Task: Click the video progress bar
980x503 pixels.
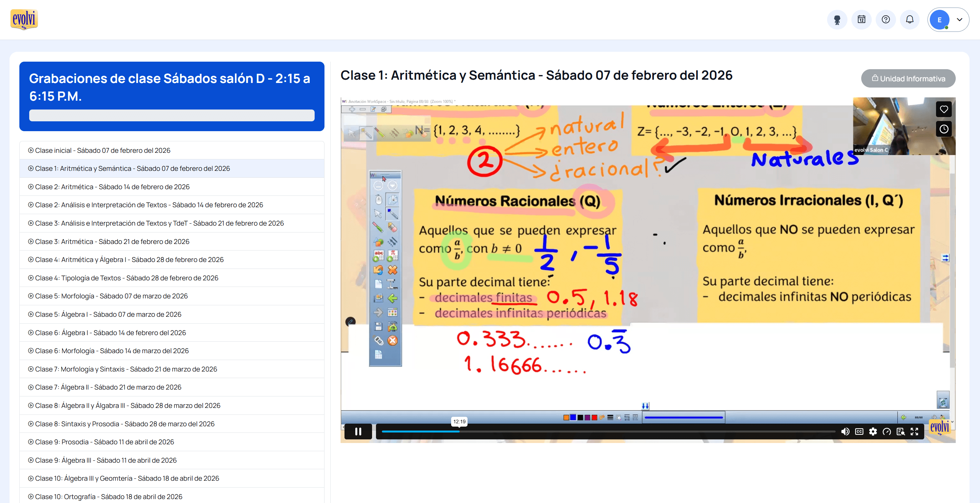Action: 608,432
